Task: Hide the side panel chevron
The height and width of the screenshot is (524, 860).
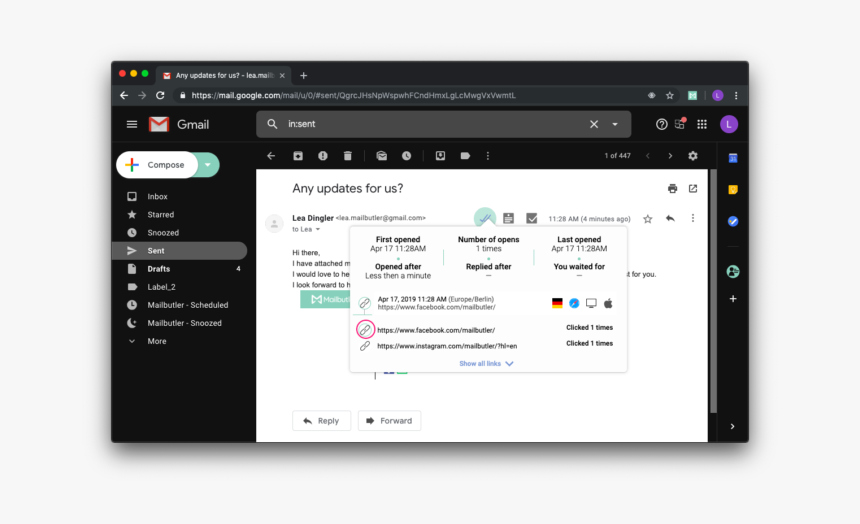Action: tap(732, 426)
